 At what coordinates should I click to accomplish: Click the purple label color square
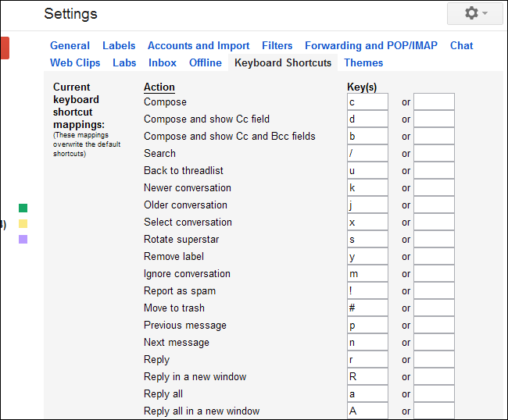tap(23, 239)
